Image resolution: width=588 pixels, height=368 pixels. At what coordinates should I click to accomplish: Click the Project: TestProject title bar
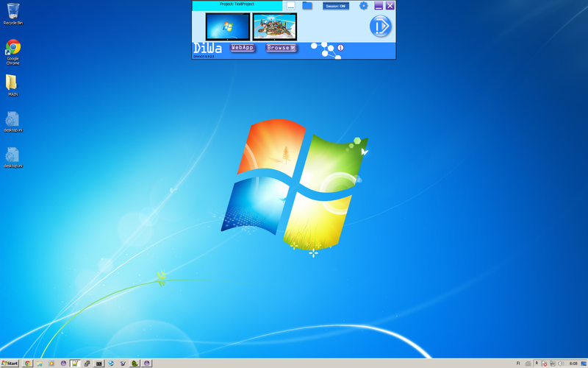click(237, 6)
